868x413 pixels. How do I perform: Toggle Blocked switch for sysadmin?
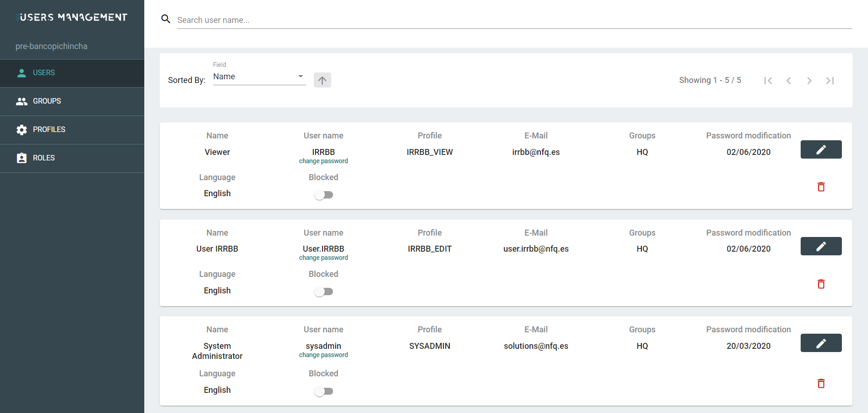tap(323, 391)
